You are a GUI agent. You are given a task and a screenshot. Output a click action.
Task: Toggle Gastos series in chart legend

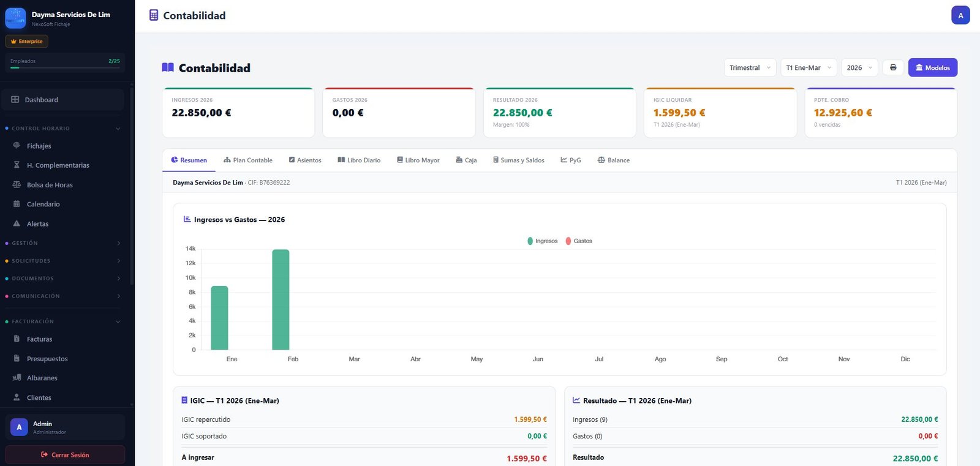tap(579, 241)
